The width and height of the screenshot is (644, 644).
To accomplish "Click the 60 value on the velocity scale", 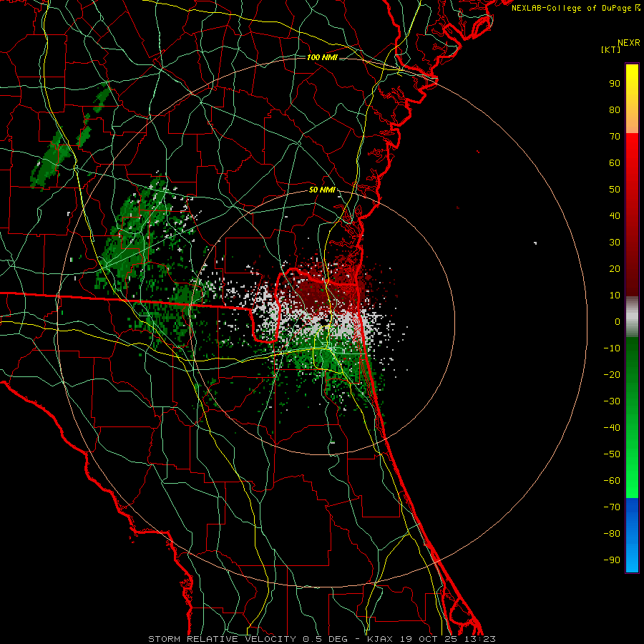I will [x=615, y=162].
